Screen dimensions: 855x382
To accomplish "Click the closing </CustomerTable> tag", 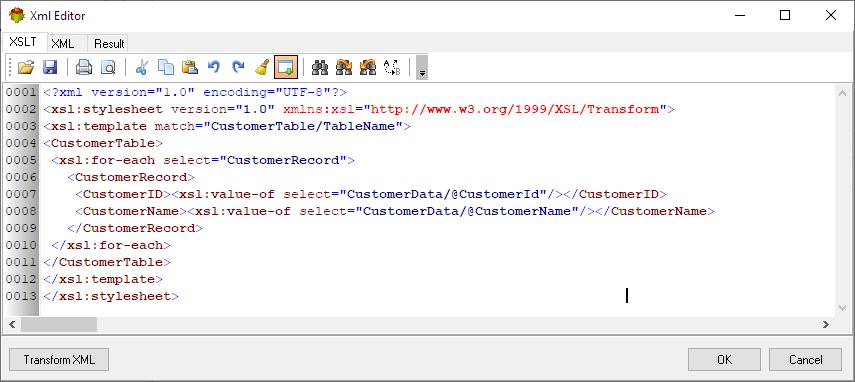I will [x=107, y=262].
